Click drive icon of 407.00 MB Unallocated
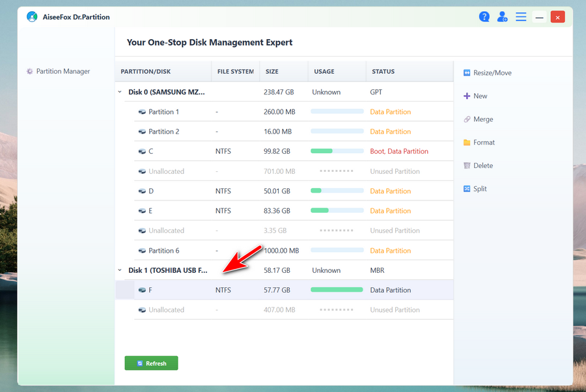586x392 pixels. [142, 310]
